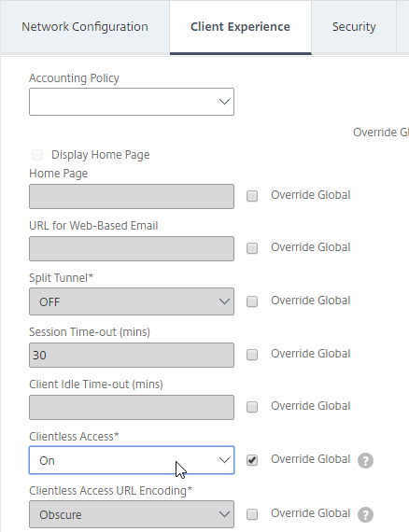Switch to the Network Configuration tab
This screenshot has width=409, height=532.
(85, 27)
